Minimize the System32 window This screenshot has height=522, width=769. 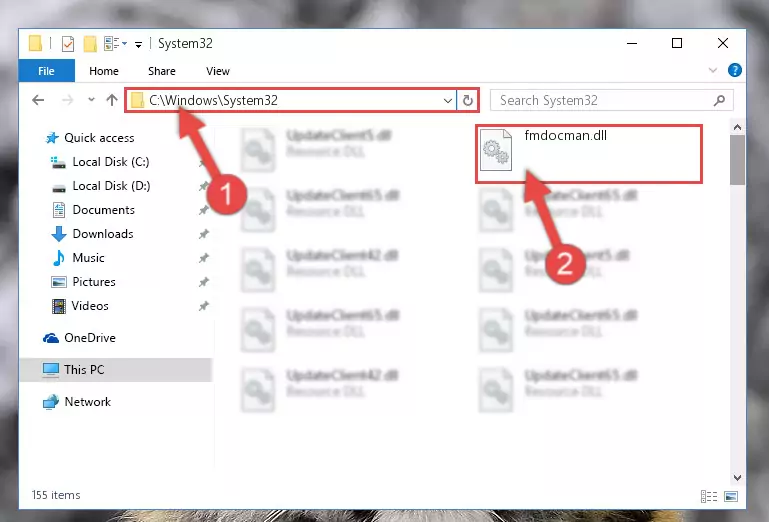(x=632, y=44)
